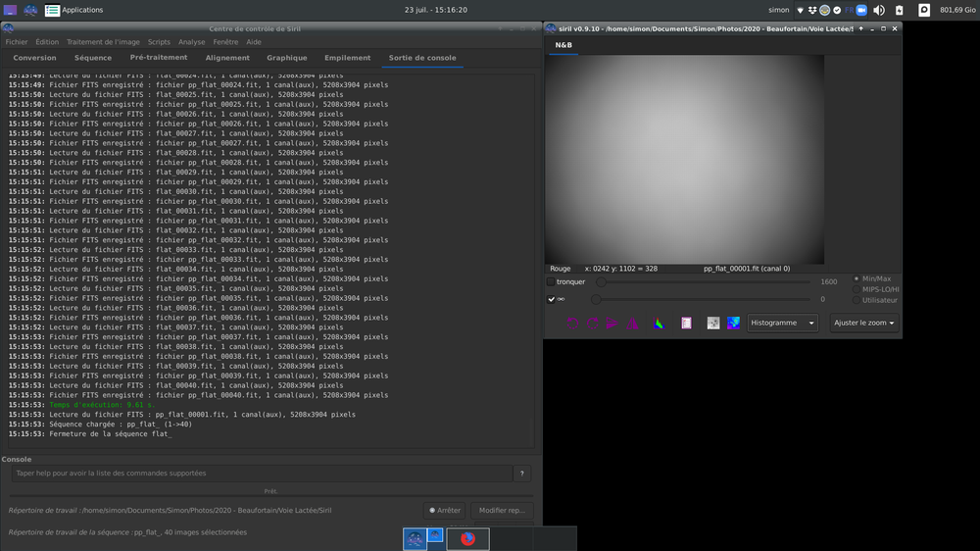Screen dimensions: 980x551
Task: Click the 801,69 Gio disk space indicator
Action: [x=957, y=10]
